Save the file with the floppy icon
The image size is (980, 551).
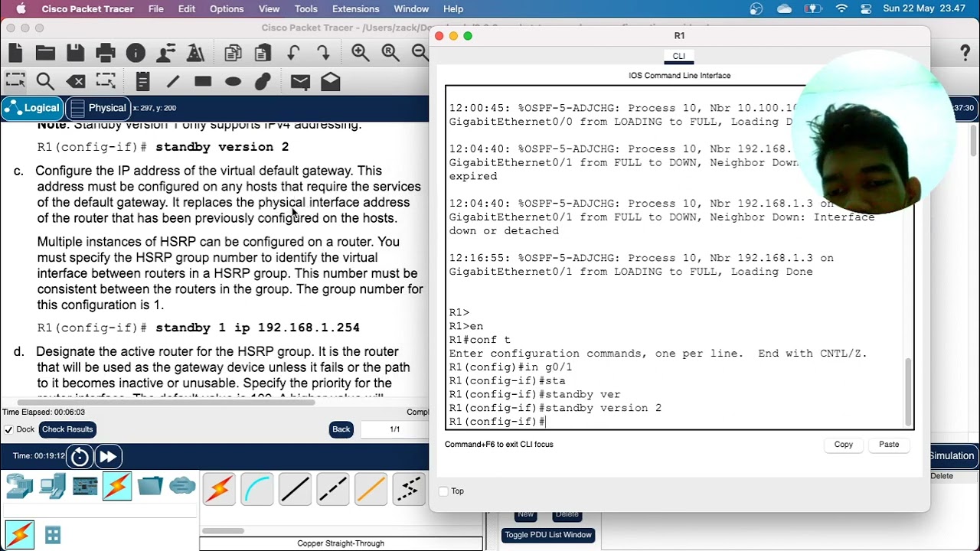pos(75,53)
